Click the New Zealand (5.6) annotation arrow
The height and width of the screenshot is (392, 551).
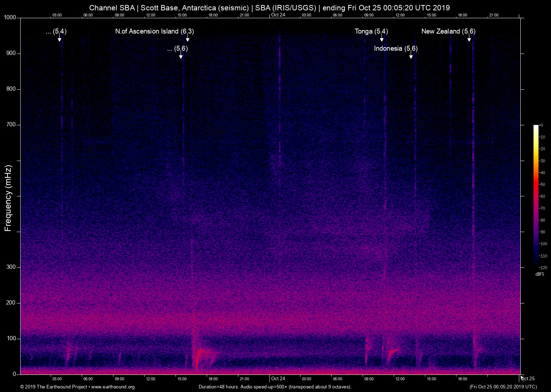point(469,39)
